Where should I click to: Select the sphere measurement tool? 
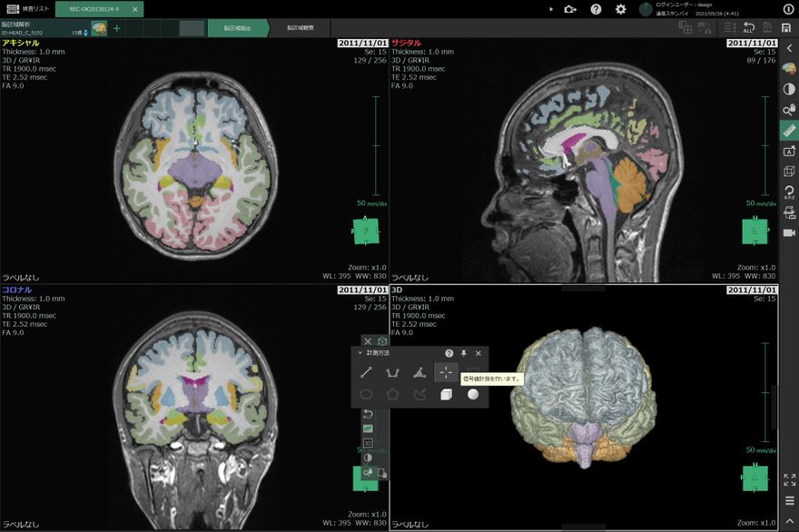coord(473,394)
